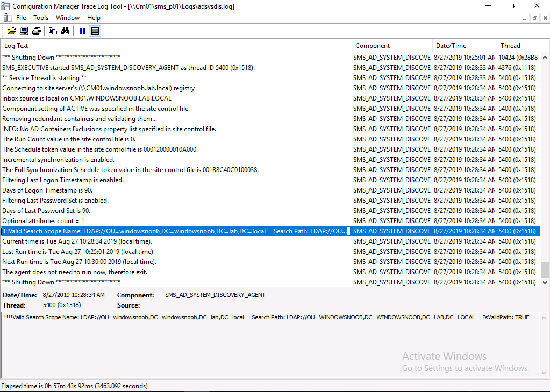Sort by the Component column header

tap(392, 46)
